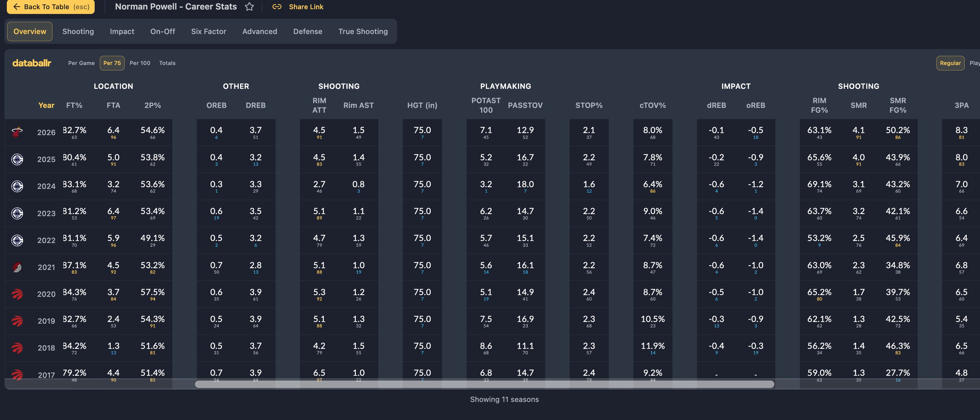Open the Six Factor tab
980x420 pixels.
tap(208, 32)
